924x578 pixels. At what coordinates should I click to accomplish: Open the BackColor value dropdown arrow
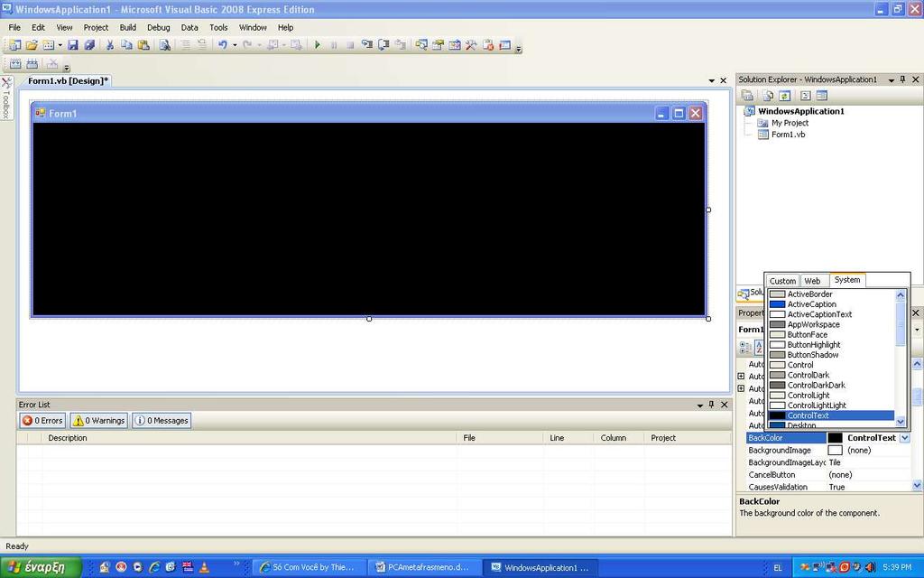click(905, 438)
